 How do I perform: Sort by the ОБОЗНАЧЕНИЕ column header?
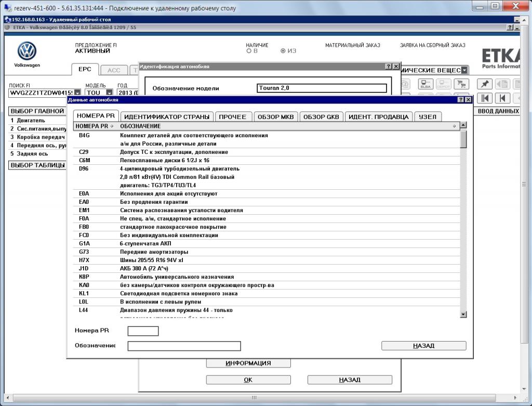click(288, 126)
